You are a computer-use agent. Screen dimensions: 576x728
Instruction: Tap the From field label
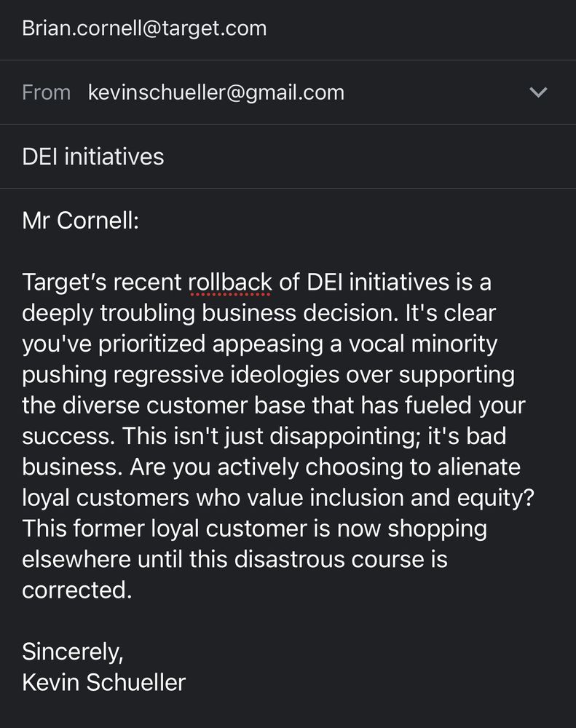point(46,92)
